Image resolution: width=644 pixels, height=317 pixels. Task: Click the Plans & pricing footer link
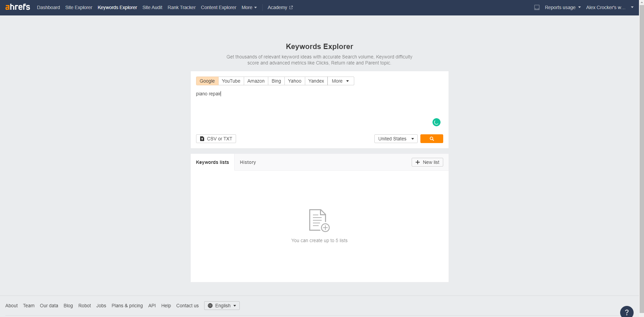click(x=127, y=306)
